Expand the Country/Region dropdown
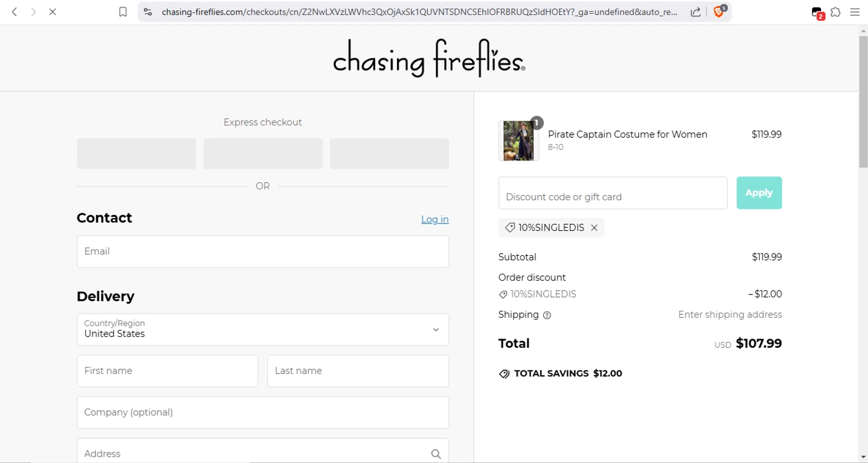Screen dimensions: 868x463 [263, 329]
